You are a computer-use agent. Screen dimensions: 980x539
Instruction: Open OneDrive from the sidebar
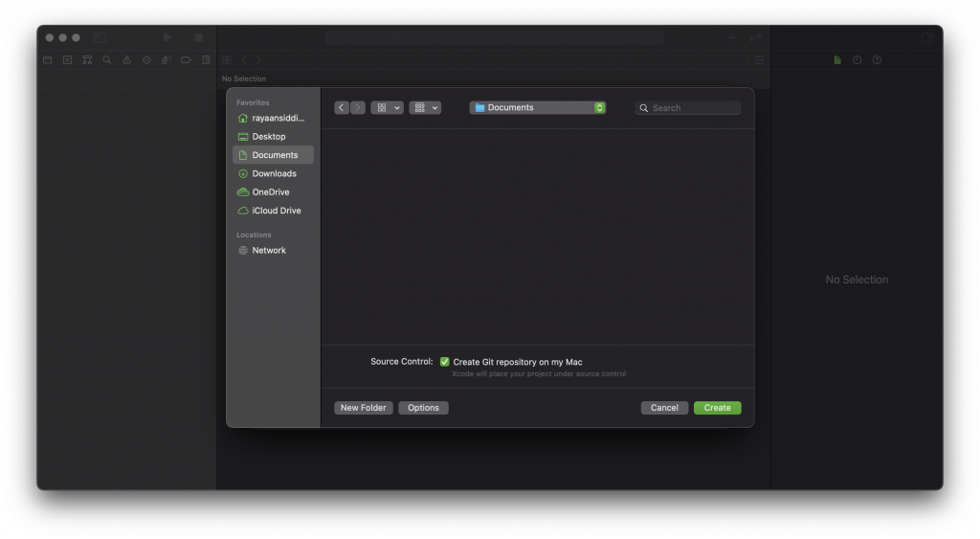pos(273,192)
